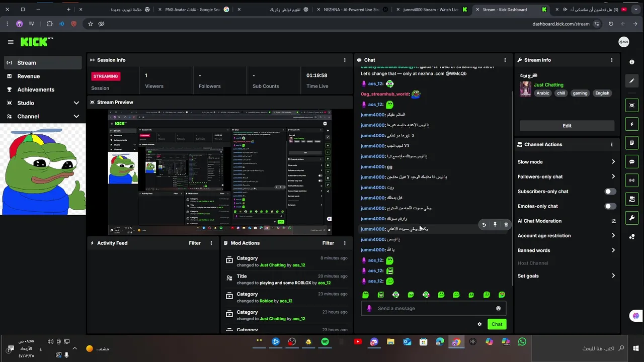Click the lightning bolt icon in right rail

click(x=632, y=124)
